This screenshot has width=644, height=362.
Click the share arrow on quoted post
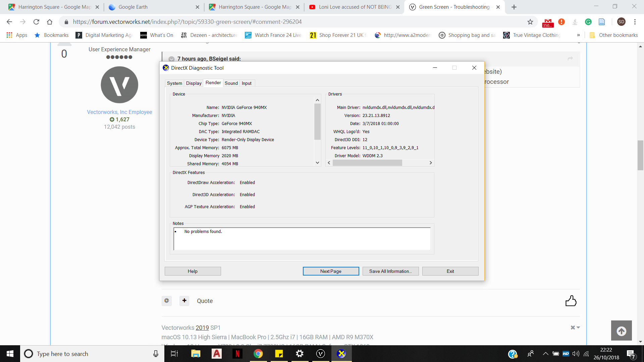click(x=570, y=59)
